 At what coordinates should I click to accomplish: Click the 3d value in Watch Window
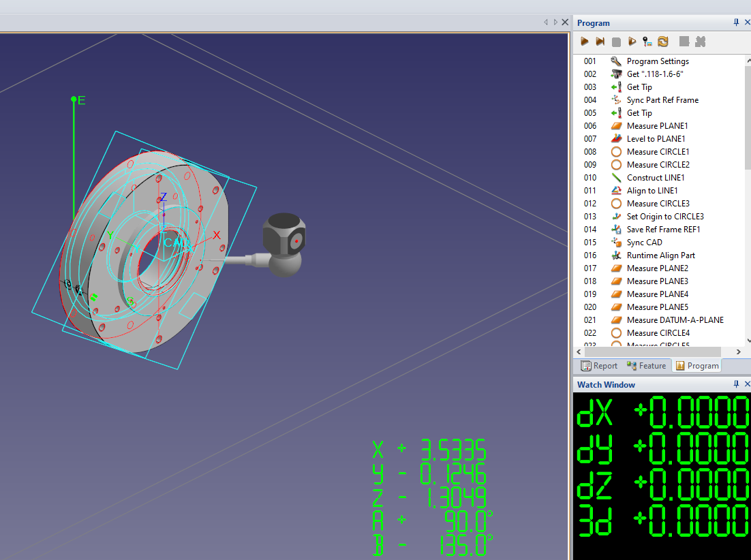pos(690,520)
